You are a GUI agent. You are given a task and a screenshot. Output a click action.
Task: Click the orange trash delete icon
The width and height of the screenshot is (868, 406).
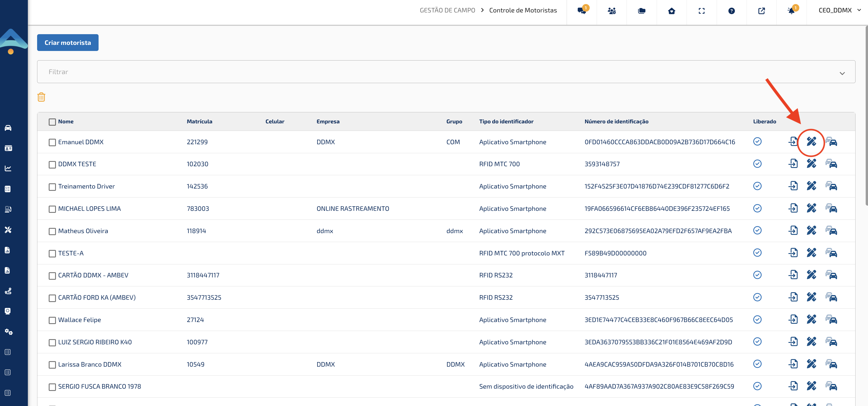tap(41, 97)
